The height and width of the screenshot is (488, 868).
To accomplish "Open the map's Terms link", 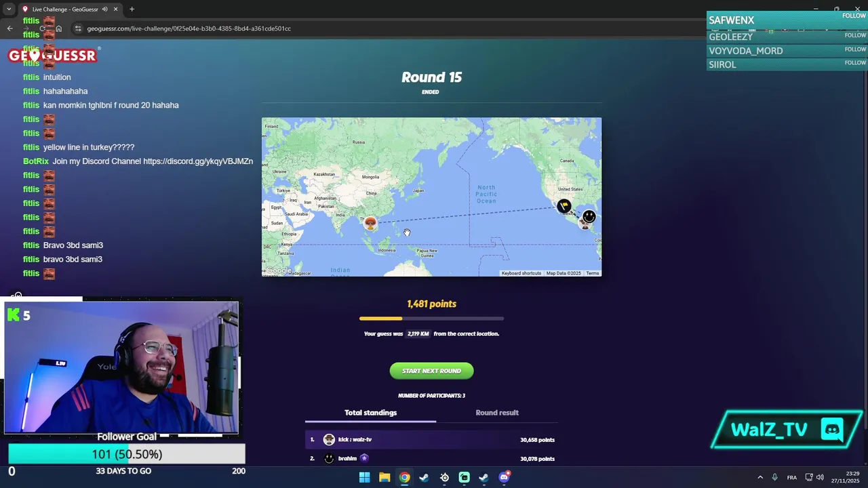I will (593, 273).
